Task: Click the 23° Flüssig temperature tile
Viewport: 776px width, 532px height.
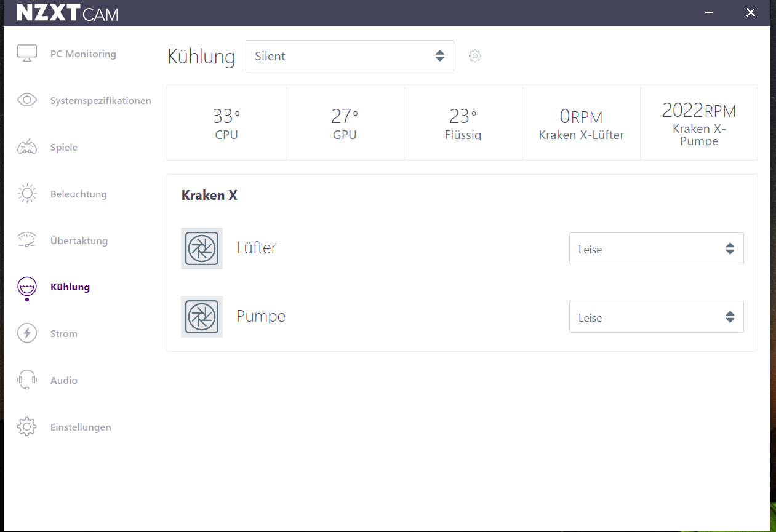Action: 463,123
